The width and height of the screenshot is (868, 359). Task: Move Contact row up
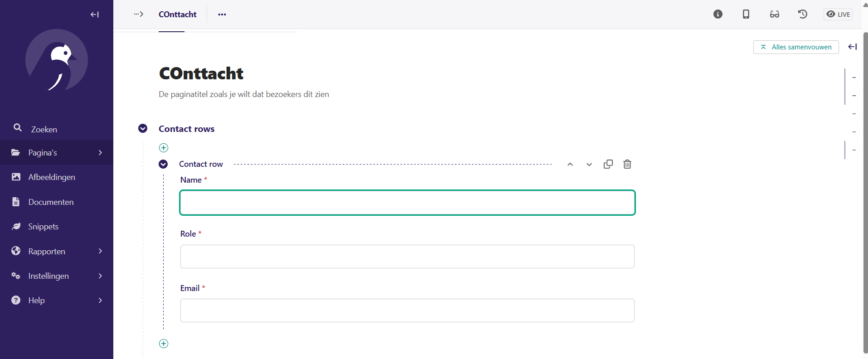pos(570,165)
